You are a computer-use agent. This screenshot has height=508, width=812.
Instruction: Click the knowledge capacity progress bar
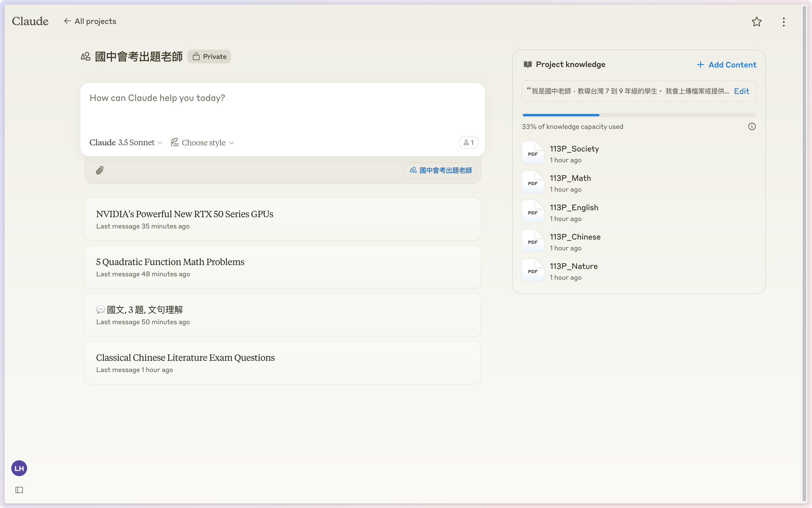[639, 115]
